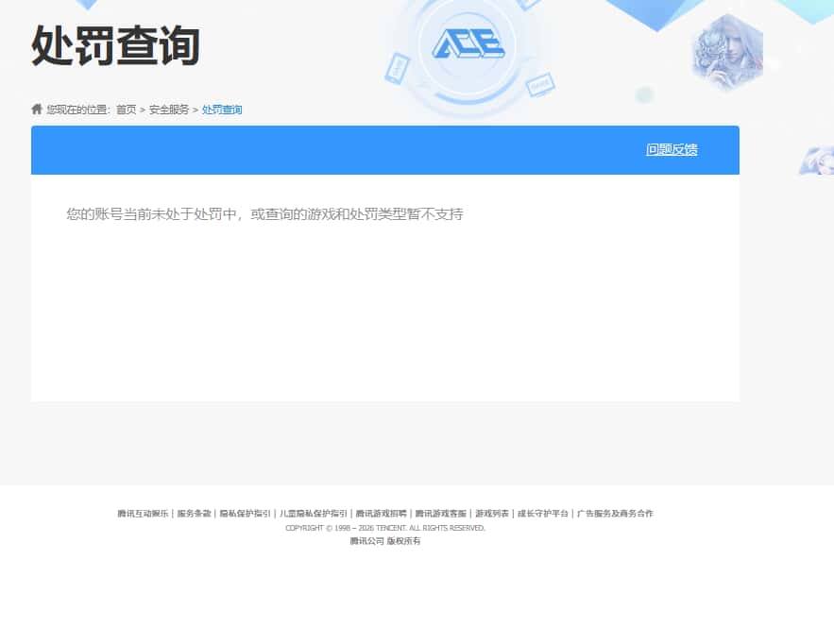Image resolution: width=834 pixels, height=644 pixels.
Task: Open the 服务条款 terms link
Action: 196,513
